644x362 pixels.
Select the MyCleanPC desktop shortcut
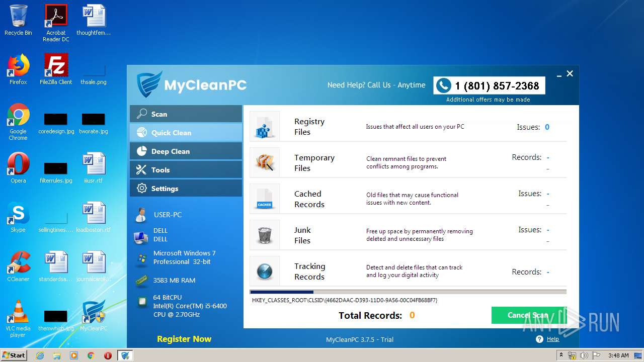coord(94,316)
